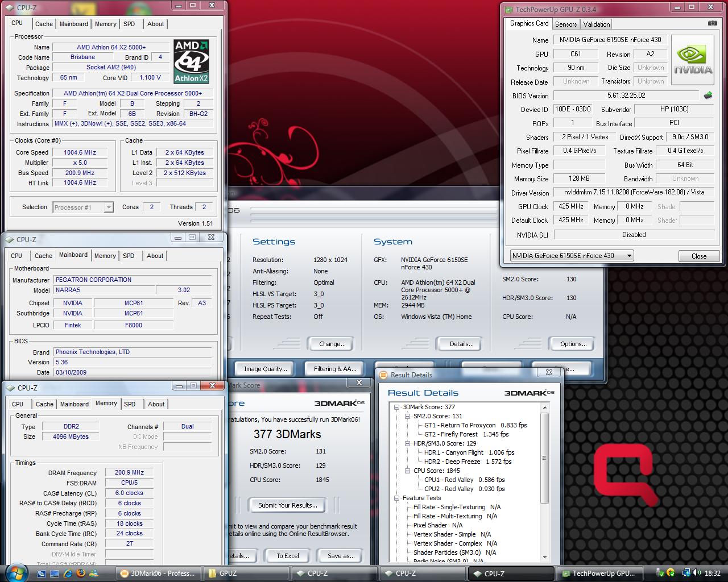Collapse the SM2.0 Score tree node

pyautogui.click(x=408, y=416)
